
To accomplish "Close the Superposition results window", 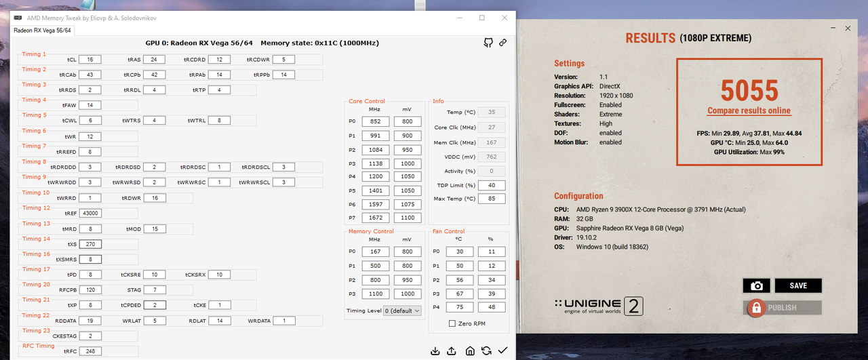I will [x=848, y=28].
